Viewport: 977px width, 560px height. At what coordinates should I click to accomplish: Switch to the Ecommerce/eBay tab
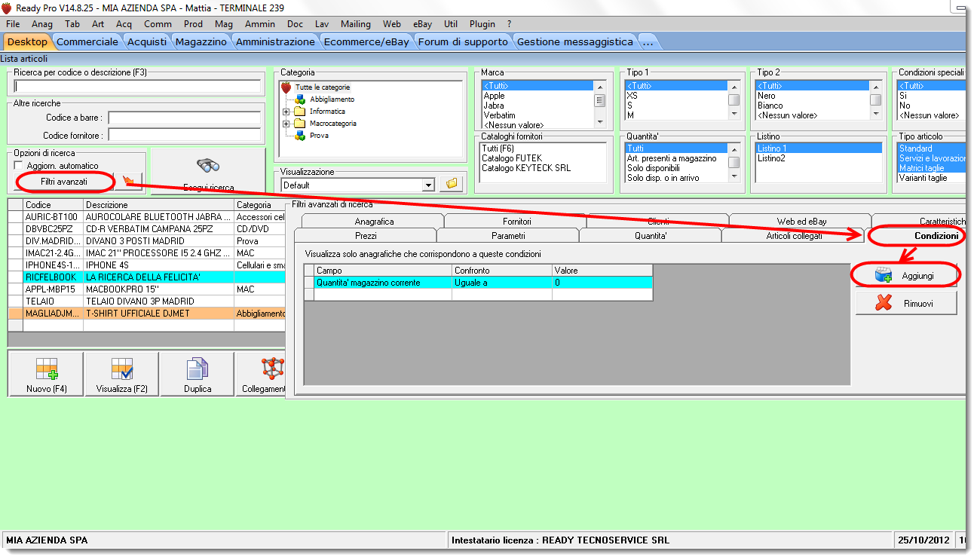tap(366, 41)
